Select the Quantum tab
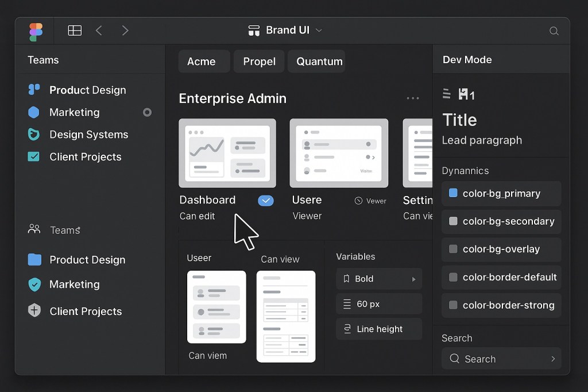Viewport: 588px width, 392px height. point(316,61)
